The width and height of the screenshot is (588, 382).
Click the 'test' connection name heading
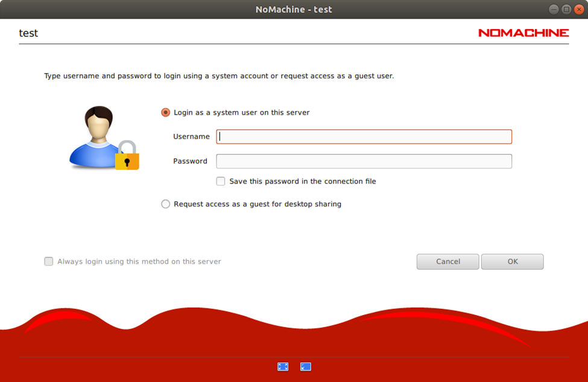click(x=28, y=33)
